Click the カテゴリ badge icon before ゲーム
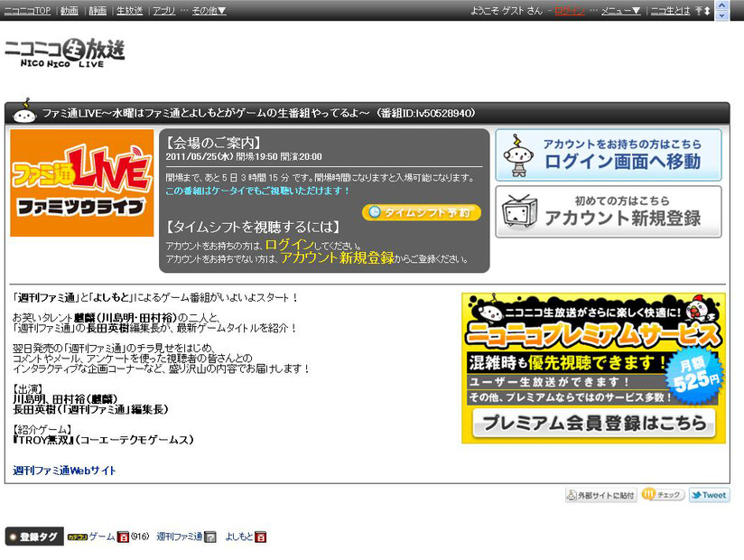This screenshot has width=744, height=560. (78, 537)
